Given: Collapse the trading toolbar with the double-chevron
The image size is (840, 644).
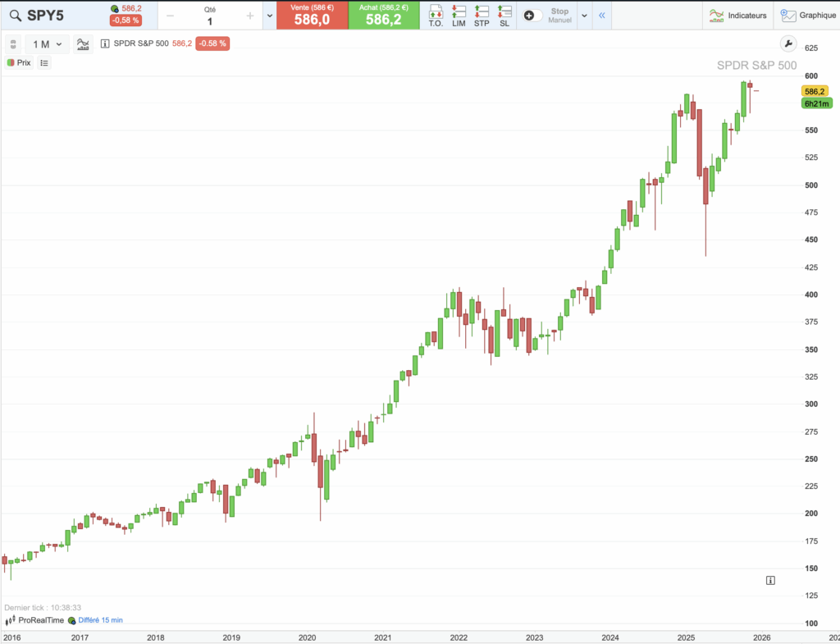Looking at the screenshot, I should click(x=601, y=15).
